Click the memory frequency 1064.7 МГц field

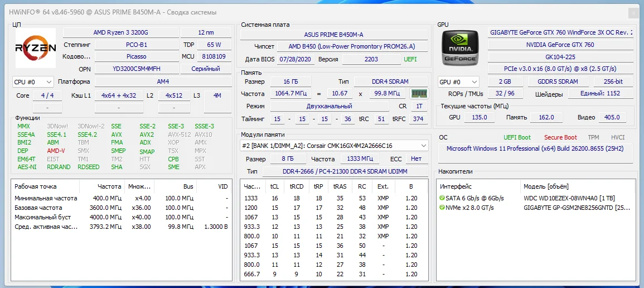click(x=290, y=94)
